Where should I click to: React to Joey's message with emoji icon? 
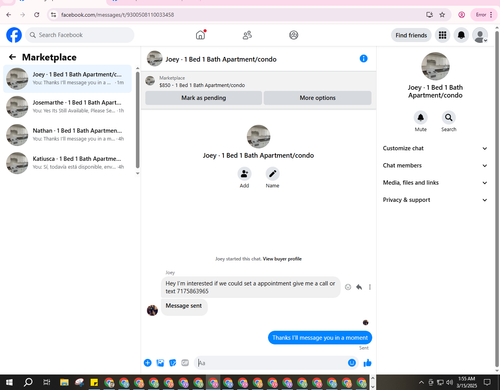tap(348, 287)
